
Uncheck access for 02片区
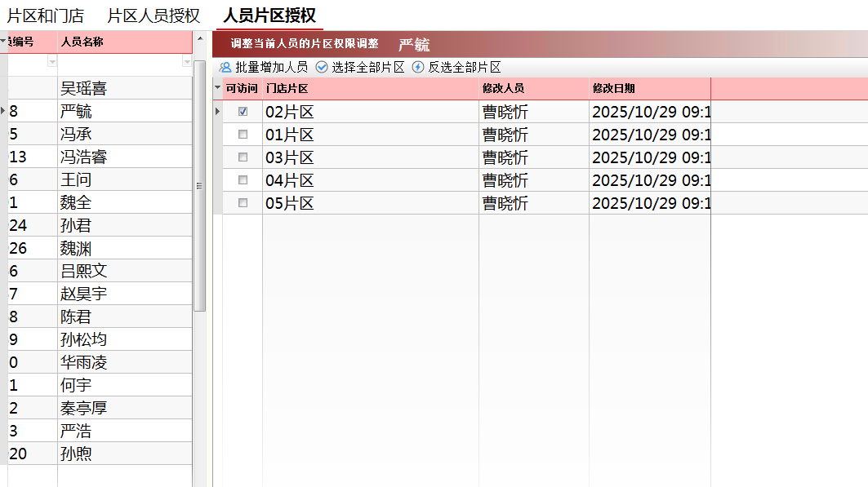[243, 112]
